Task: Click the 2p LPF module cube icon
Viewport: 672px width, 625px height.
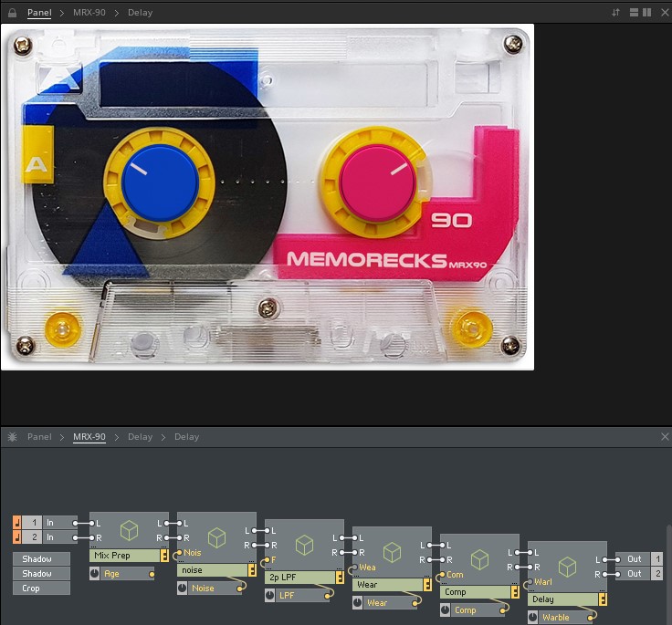Action: click(x=304, y=545)
